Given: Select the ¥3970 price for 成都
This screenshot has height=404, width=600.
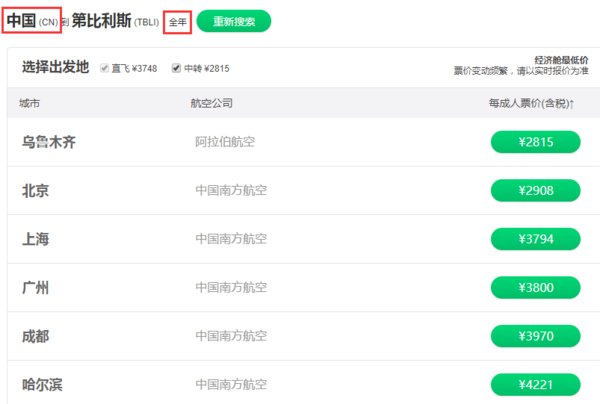Looking at the screenshot, I should 535,336.
